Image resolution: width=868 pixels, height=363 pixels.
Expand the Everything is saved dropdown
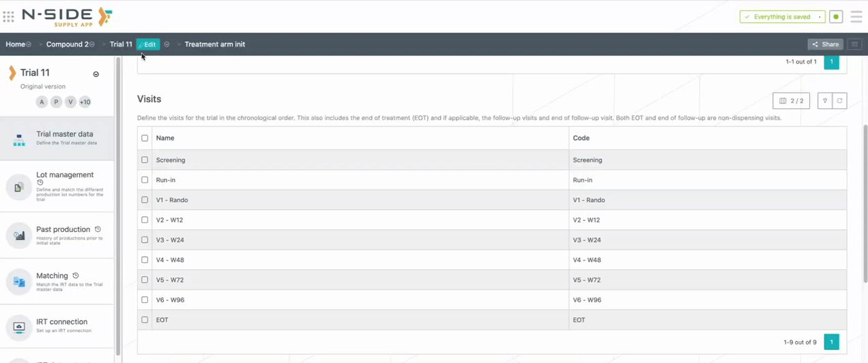(x=820, y=17)
